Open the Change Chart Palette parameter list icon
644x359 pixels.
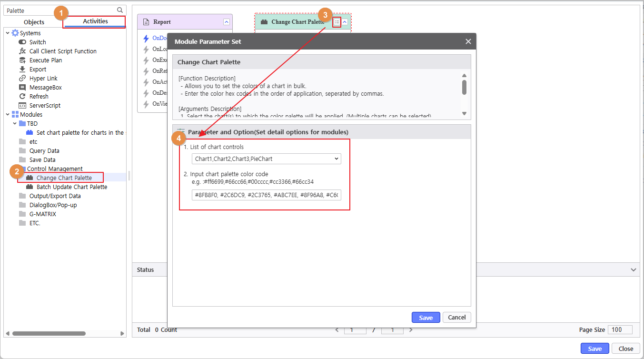[x=337, y=22]
